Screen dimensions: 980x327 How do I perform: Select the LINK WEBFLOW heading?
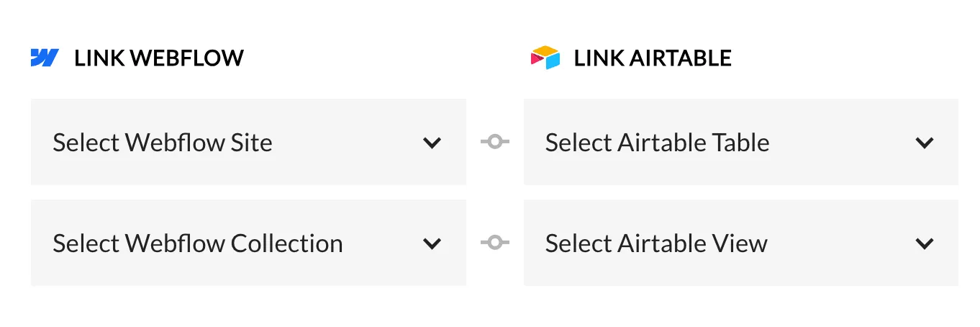click(x=159, y=58)
